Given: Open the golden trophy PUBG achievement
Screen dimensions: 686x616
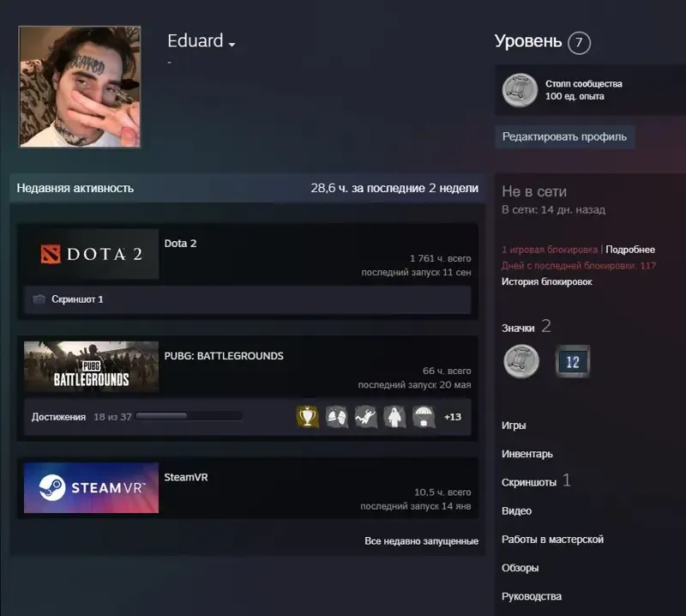Looking at the screenshot, I should coord(308,416).
